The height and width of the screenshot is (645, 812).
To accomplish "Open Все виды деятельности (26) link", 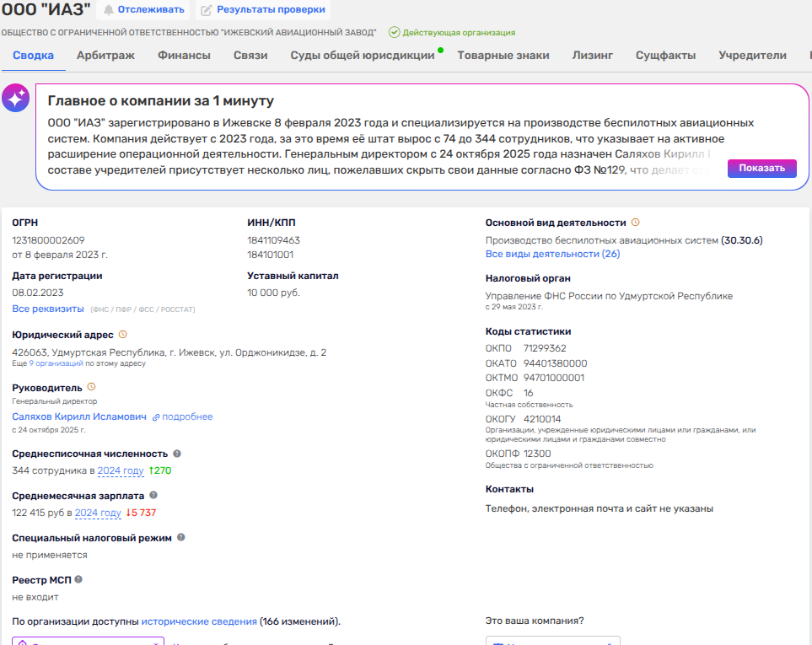I will click(x=552, y=254).
